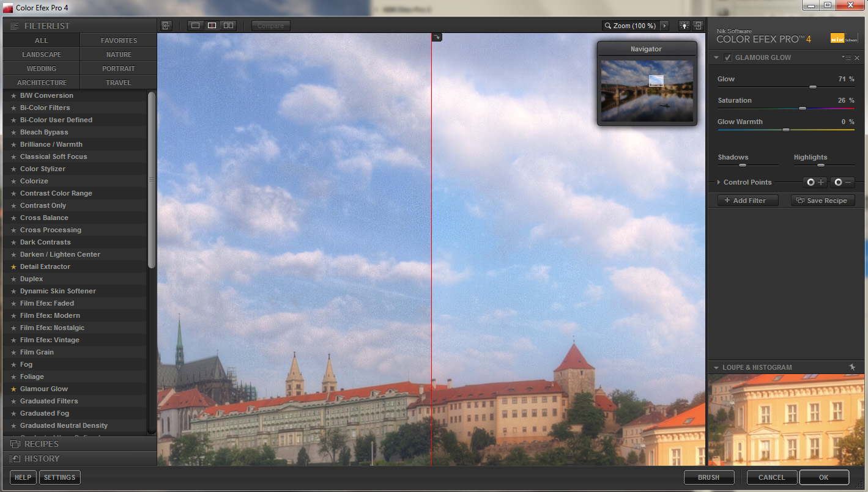Toggle favorite star for Detail Extractor
Viewport: 868px width, 492px height.
pos(13,266)
